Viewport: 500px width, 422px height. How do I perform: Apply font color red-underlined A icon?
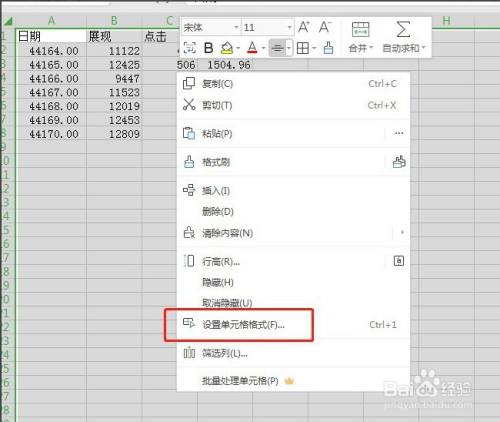click(x=252, y=48)
